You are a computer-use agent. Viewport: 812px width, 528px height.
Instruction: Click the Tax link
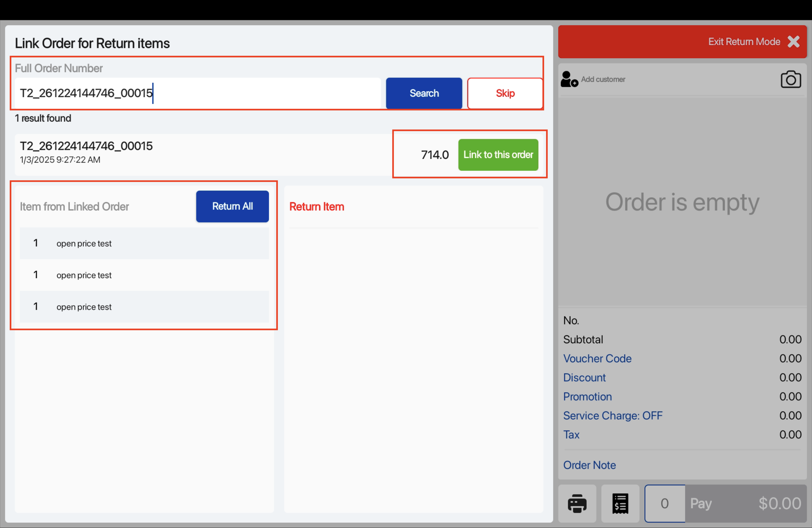click(x=571, y=435)
